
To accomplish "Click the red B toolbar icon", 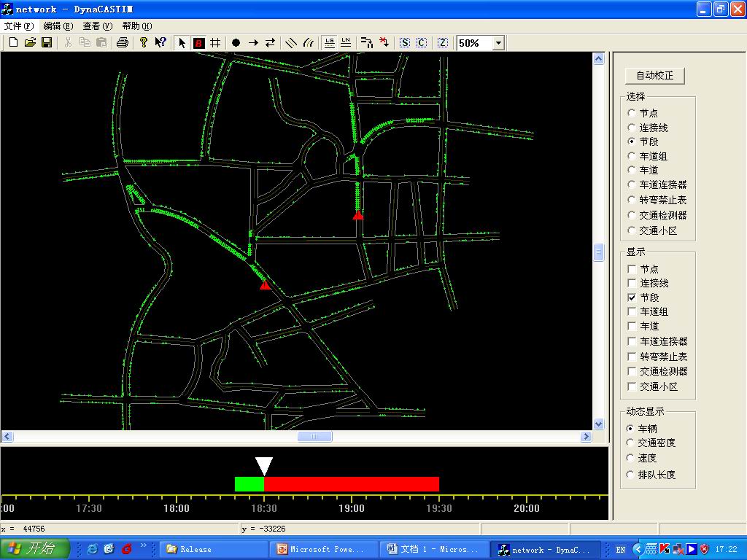I will tap(198, 43).
